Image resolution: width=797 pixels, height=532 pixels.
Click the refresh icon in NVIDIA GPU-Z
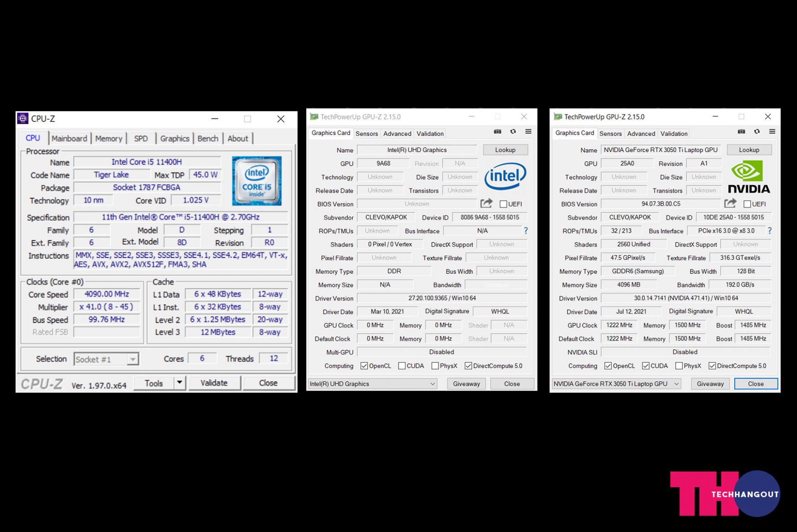coord(757,132)
